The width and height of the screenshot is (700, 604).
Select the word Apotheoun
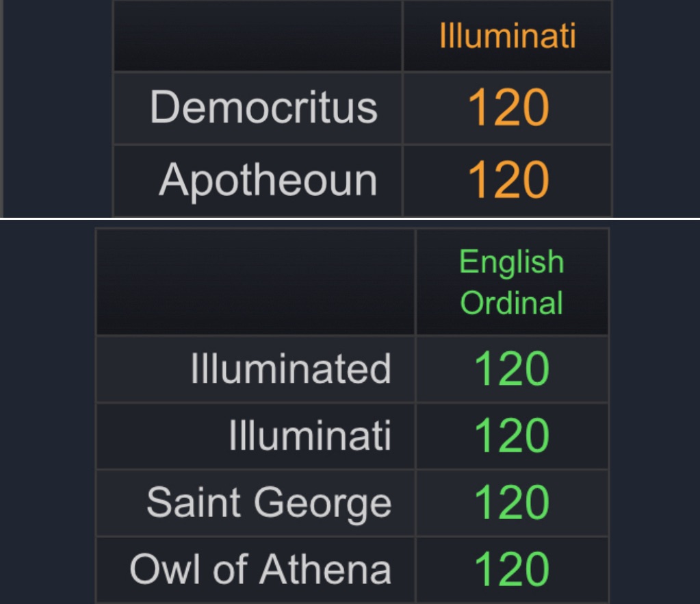tap(268, 180)
